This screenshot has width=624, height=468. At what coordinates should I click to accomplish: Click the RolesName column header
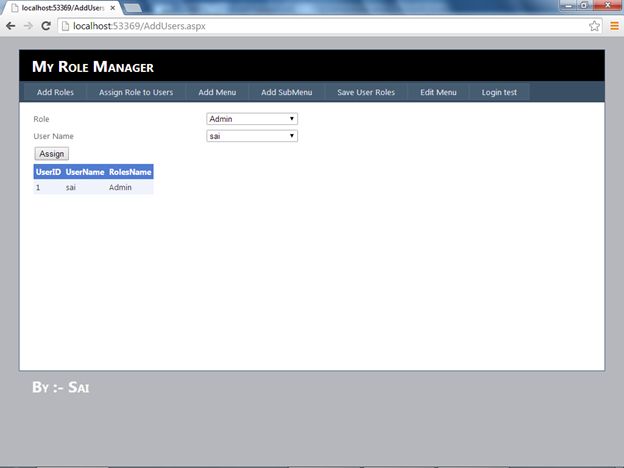130,172
